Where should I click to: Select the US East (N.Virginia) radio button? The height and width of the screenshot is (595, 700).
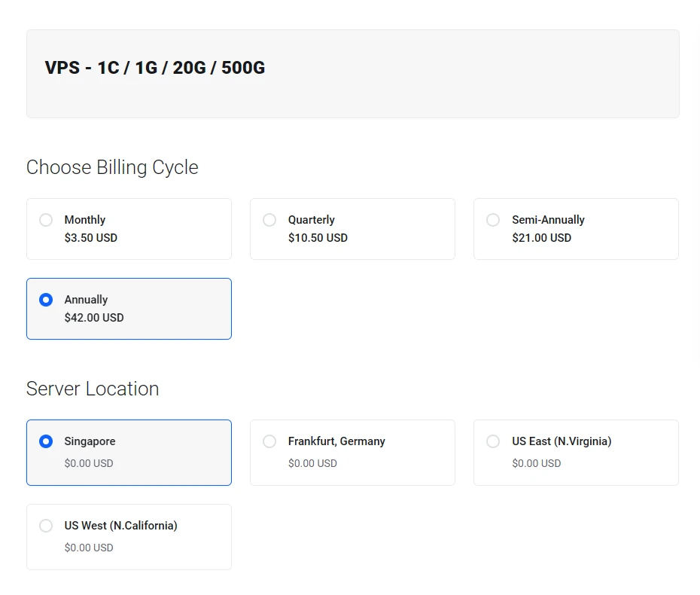pos(493,441)
